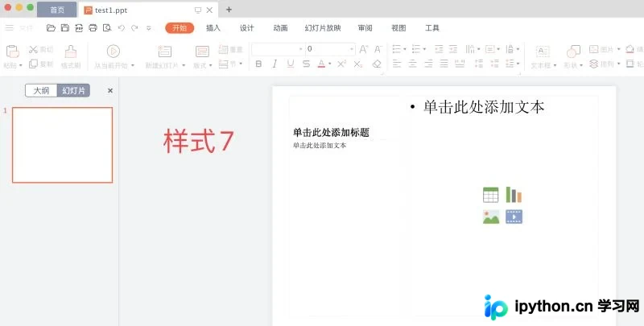The width and height of the screenshot is (644, 326).
Task: Select the 插入 ribbon tab
Action: pos(213,28)
